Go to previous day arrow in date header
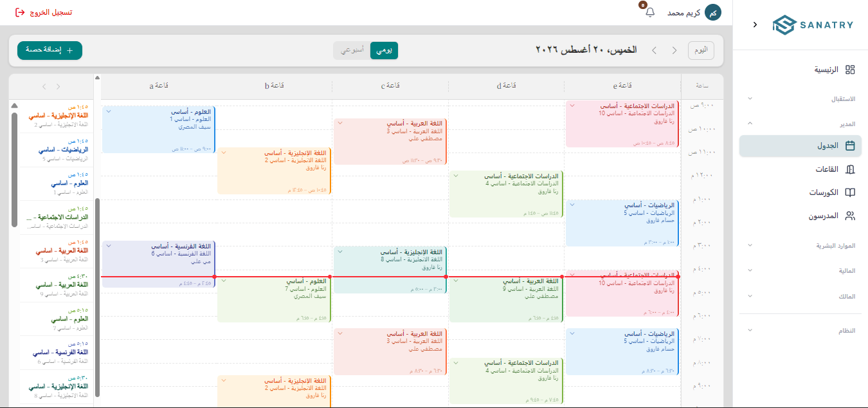This screenshot has width=868, height=408. [674, 50]
